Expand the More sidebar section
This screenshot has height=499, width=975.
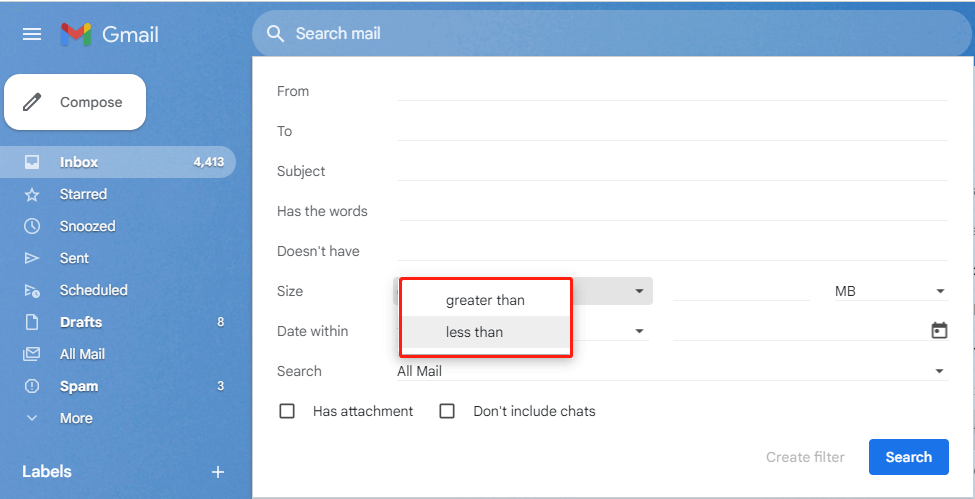(75, 418)
